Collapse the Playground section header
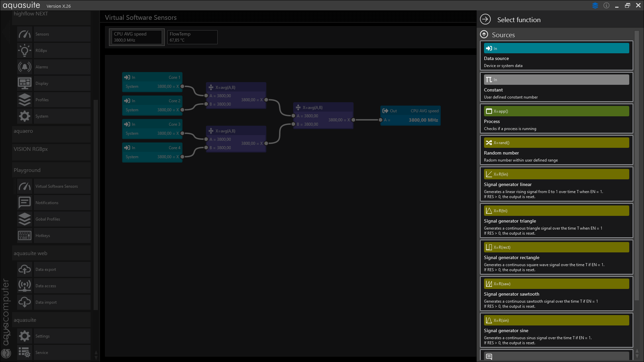This screenshot has height=362, width=644. click(51, 170)
